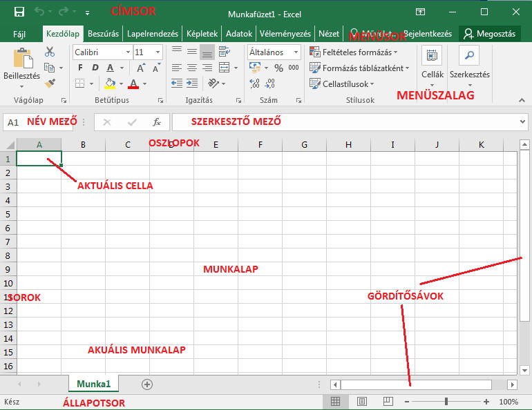Switch to the Képletek tab
Viewport: 532px width, 410px height.
(202, 33)
